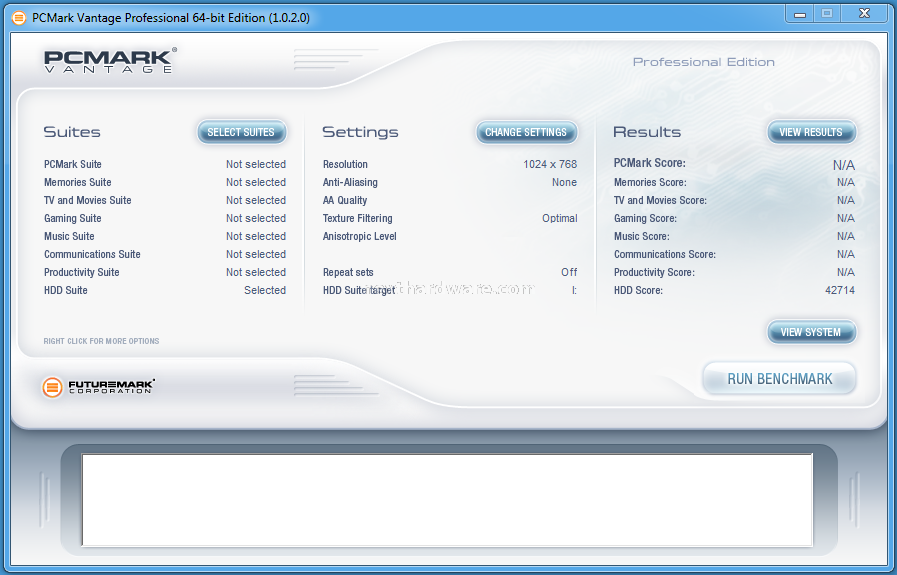
Task: Click the HDD score value 42714
Action: coord(840,290)
